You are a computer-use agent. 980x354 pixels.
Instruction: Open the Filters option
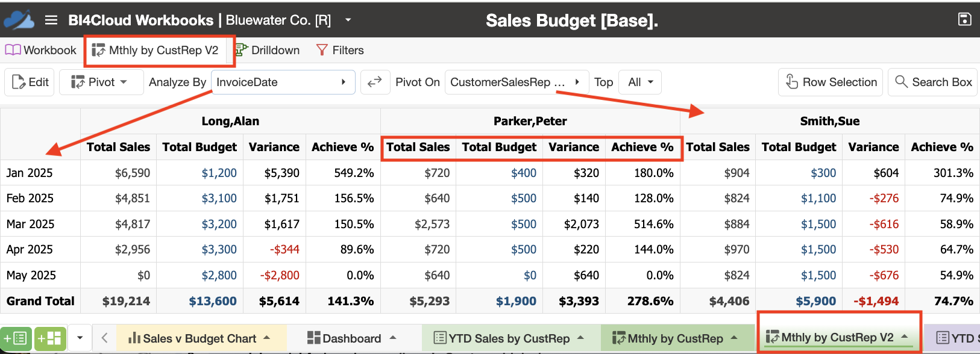point(340,50)
